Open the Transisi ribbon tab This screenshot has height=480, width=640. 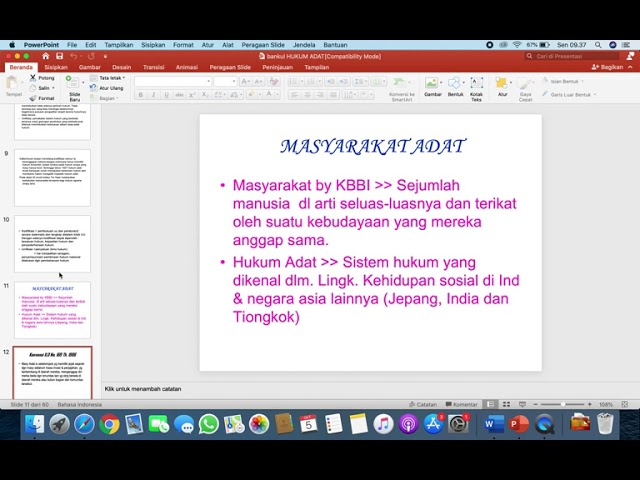click(153, 67)
